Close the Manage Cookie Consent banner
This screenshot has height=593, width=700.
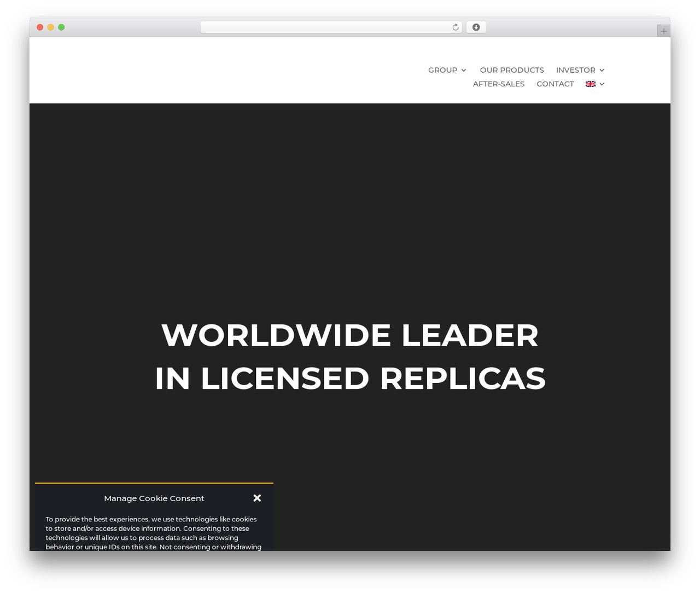click(x=257, y=498)
